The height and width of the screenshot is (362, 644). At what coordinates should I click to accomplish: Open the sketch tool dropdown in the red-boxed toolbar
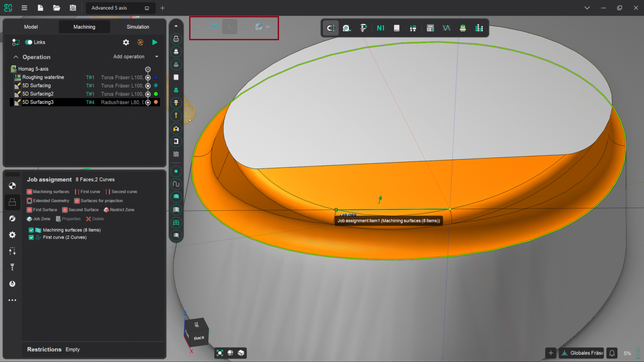click(267, 27)
